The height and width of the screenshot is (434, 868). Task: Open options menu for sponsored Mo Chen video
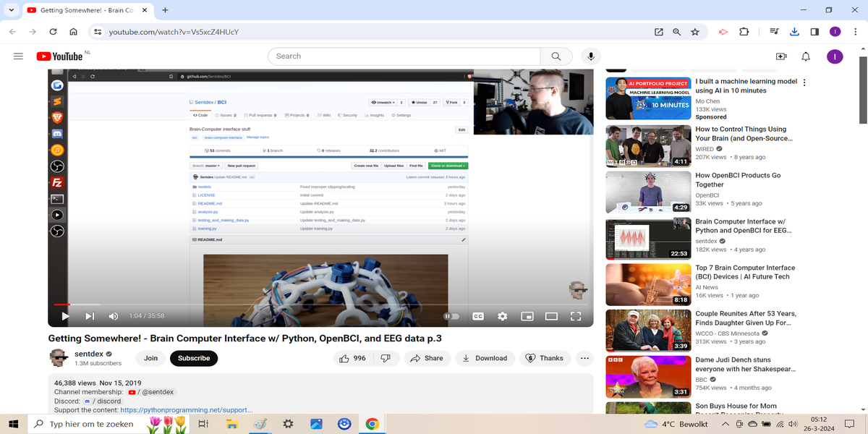coord(804,82)
